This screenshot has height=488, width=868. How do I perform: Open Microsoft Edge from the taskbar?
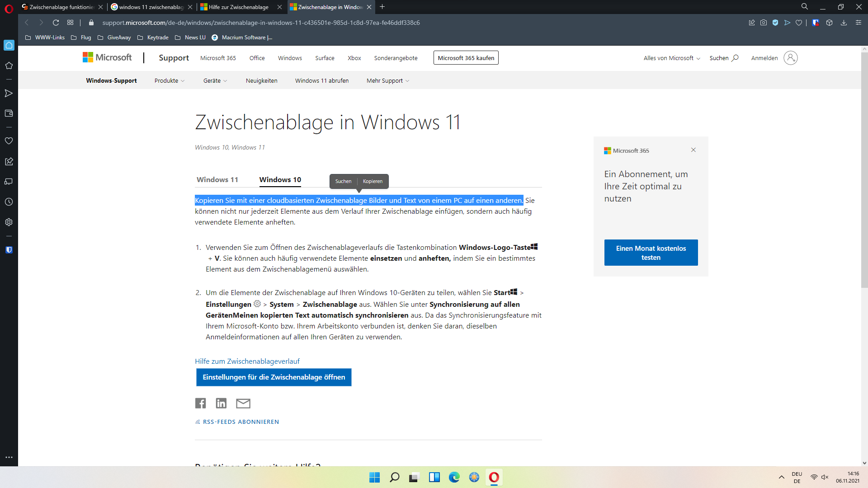[454, 477]
